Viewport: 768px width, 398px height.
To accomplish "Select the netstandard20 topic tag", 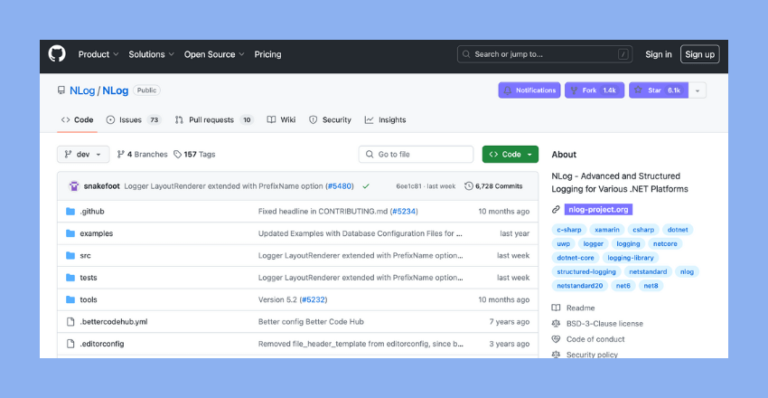I will coord(579,285).
